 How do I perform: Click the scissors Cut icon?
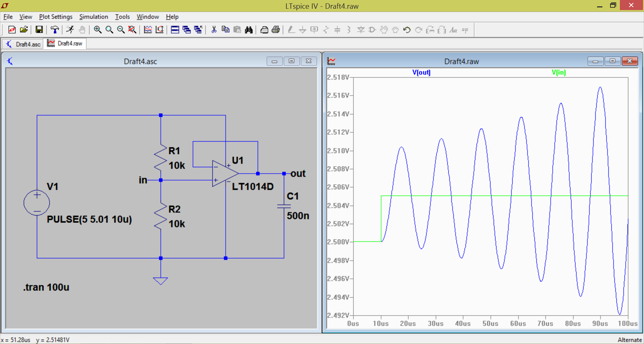tap(214, 30)
